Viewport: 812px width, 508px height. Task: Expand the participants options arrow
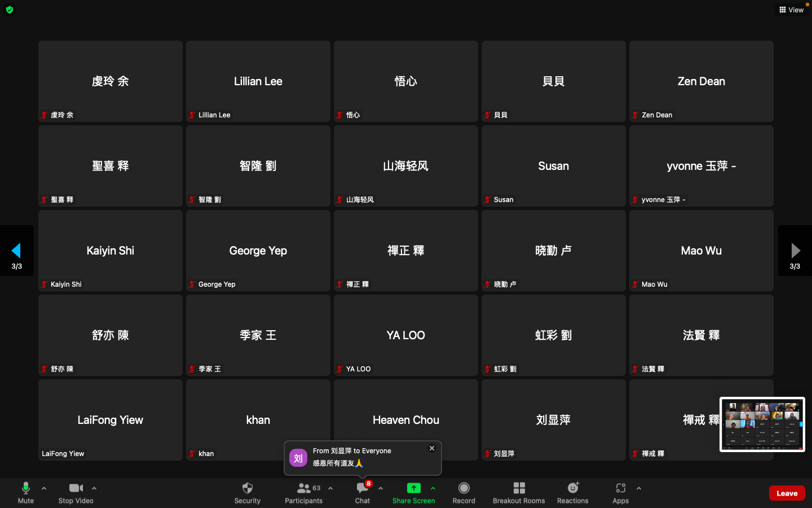click(x=330, y=488)
